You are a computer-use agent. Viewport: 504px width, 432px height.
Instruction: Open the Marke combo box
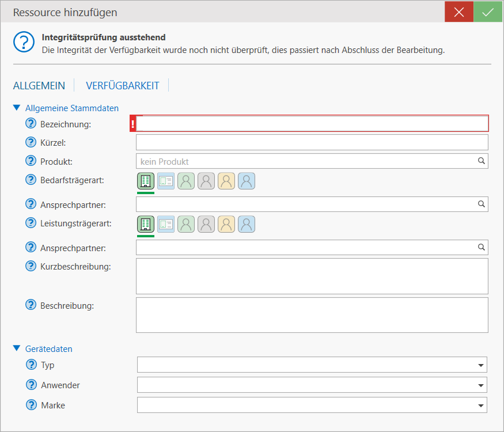pos(480,406)
